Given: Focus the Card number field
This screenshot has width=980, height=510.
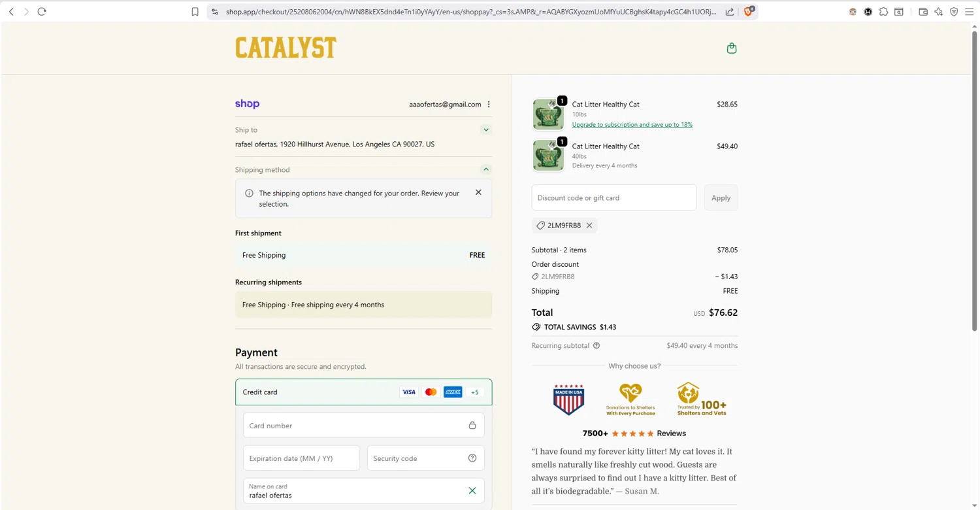Looking at the screenshot, I should tap(364, 426).
